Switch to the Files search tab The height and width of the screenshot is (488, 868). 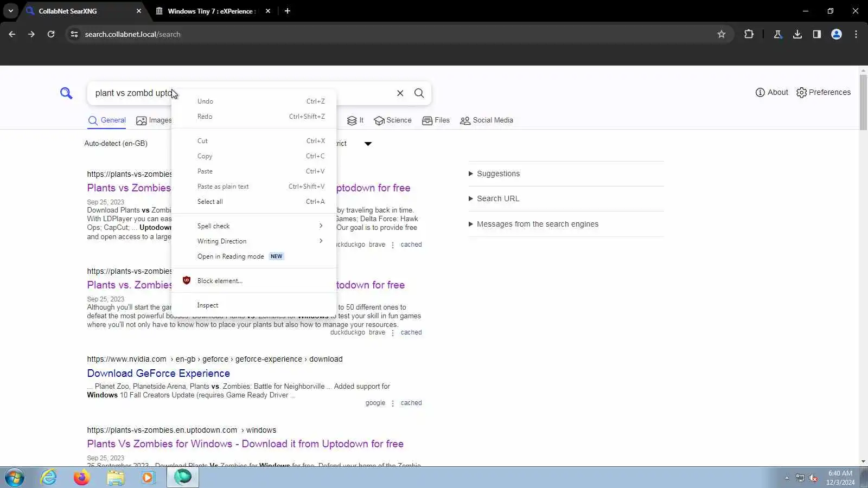coord(436,120)
